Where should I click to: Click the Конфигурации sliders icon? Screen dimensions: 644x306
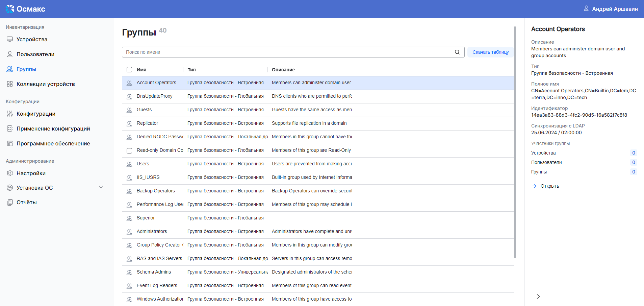click(x=10, y=114)
